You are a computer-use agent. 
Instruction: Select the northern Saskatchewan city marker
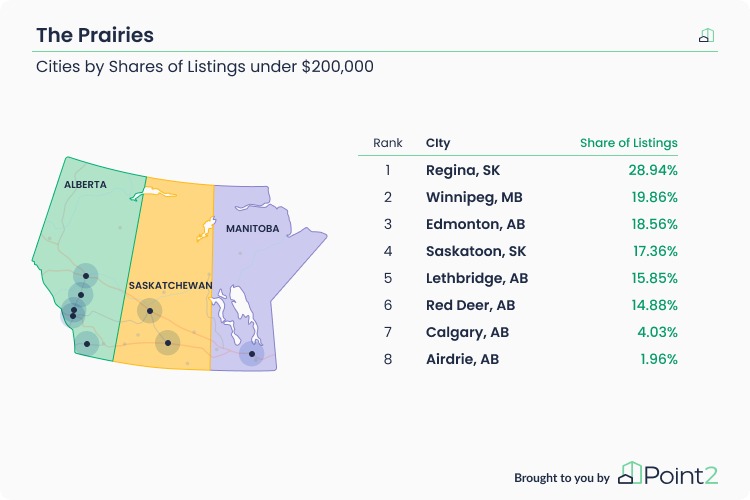click(150, 311)
